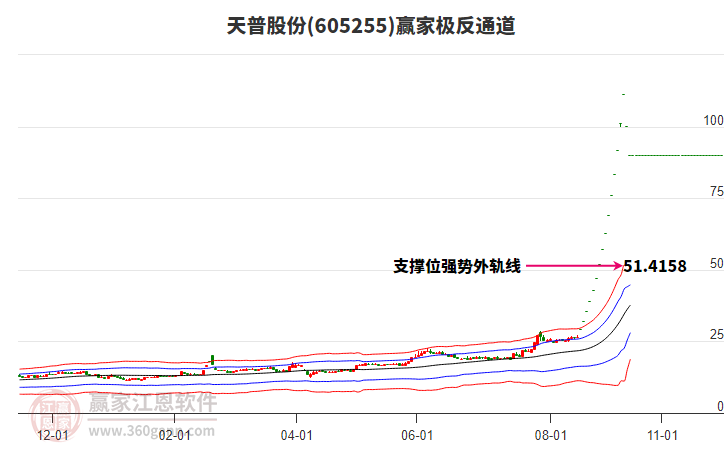Click the 支撑位强势外轨线 annotation text
726x450 pixels.
[457, 266]
